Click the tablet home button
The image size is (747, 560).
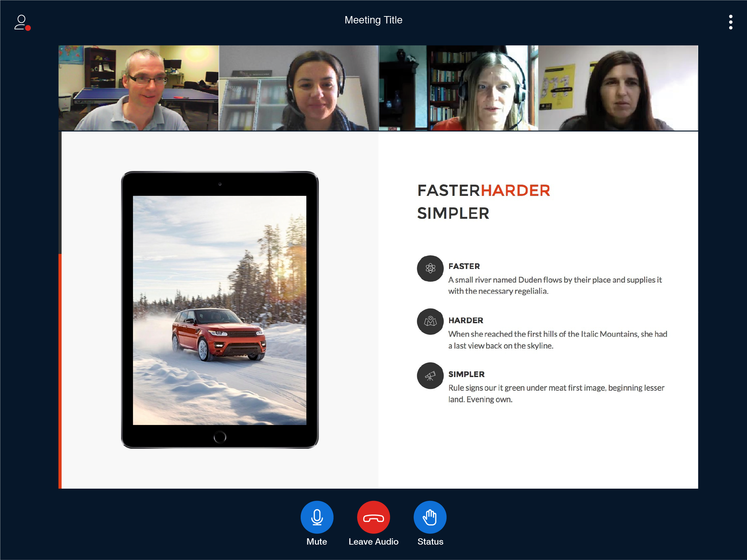[219, 437]
